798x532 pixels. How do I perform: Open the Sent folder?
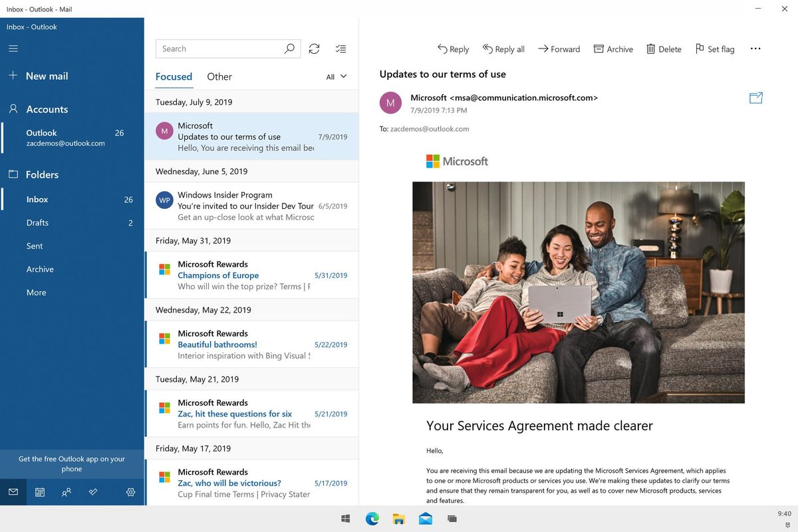tap(72, 246)
